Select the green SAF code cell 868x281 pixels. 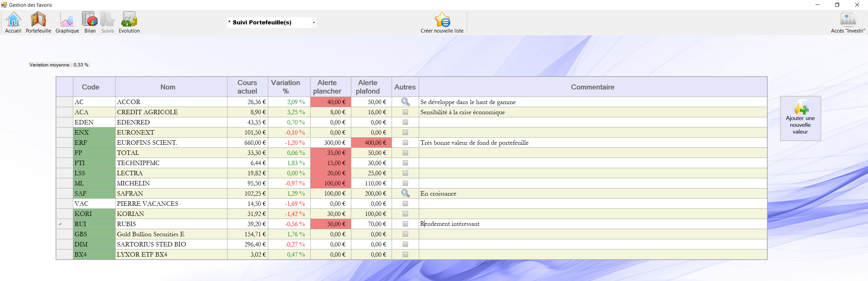tap(94, 194)
